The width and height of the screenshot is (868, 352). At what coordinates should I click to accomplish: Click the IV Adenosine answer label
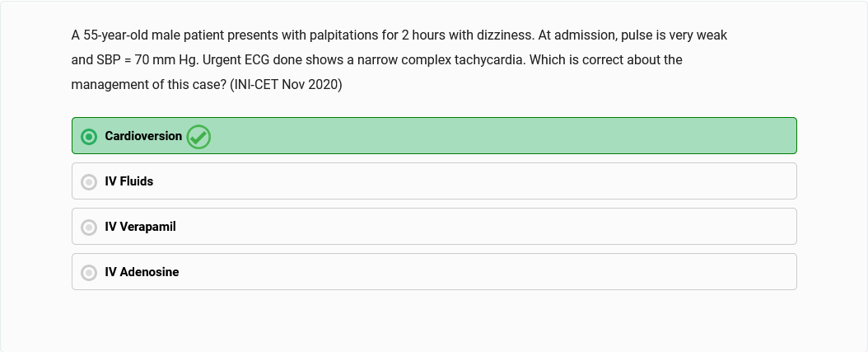click(x=142, y=273)
